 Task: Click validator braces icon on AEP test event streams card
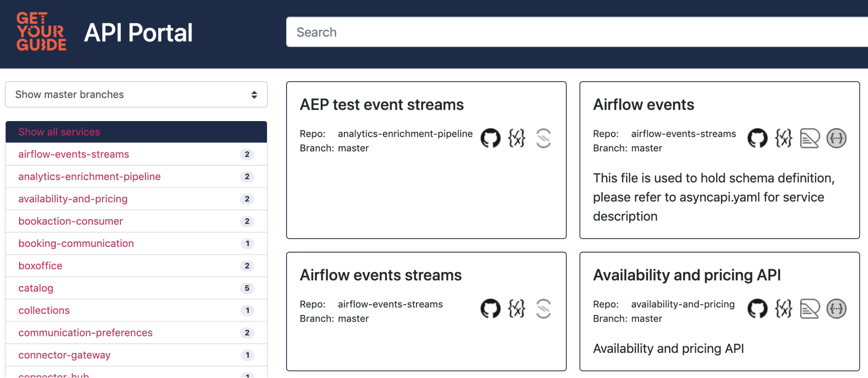click(517, 138)
